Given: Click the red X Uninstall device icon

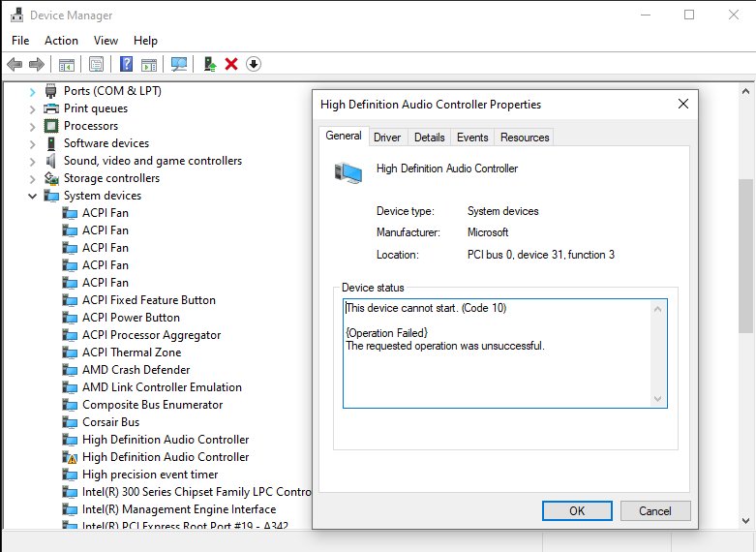Looking at the screenshot, I should [231, 64].
